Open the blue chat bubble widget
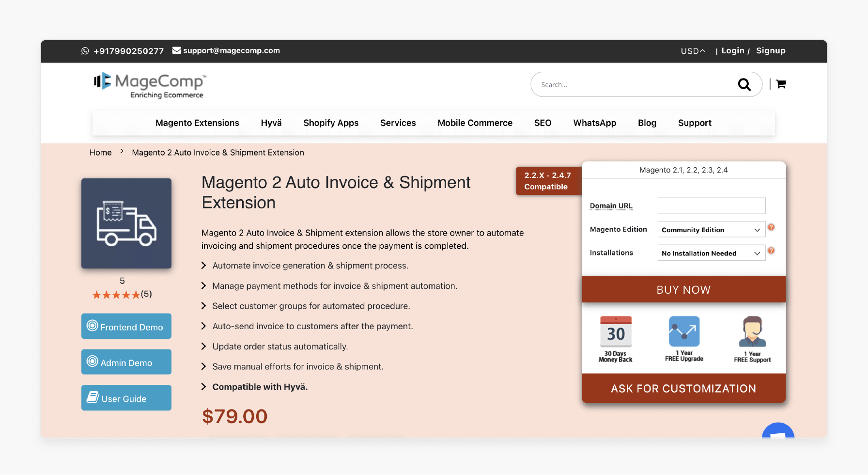This screenshot has height=475, width=868. (x=778, y=431)
